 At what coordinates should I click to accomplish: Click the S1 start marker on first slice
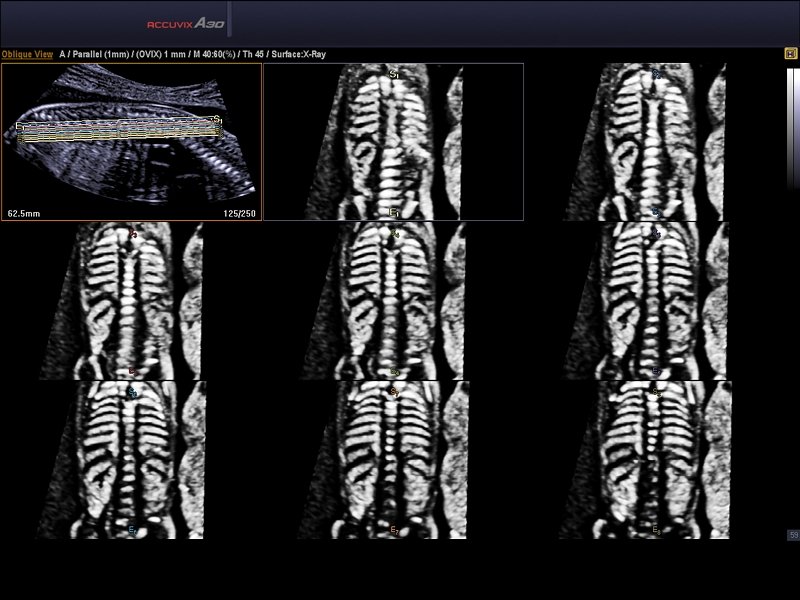[394, 74]
